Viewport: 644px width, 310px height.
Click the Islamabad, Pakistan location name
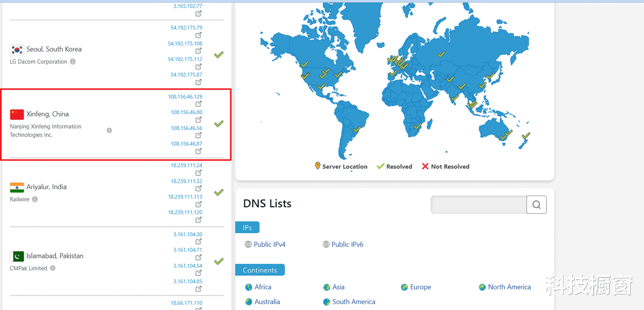click(x=55, y=256)
